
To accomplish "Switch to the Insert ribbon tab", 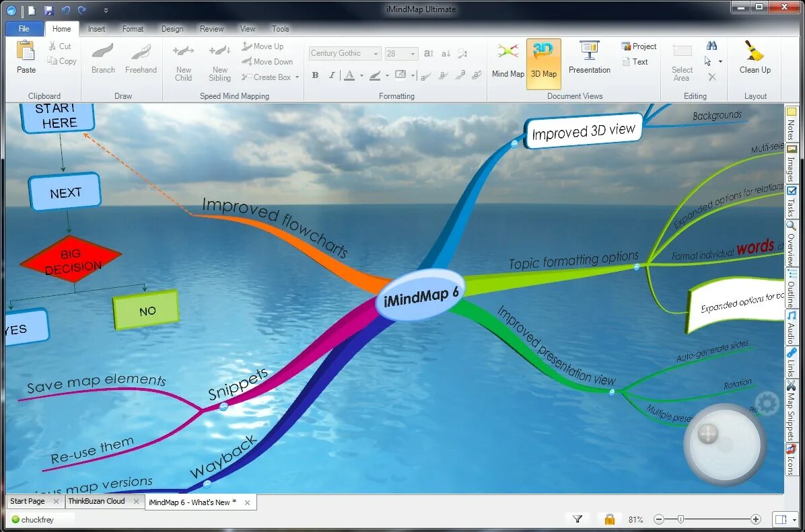I will click(96, 29).
